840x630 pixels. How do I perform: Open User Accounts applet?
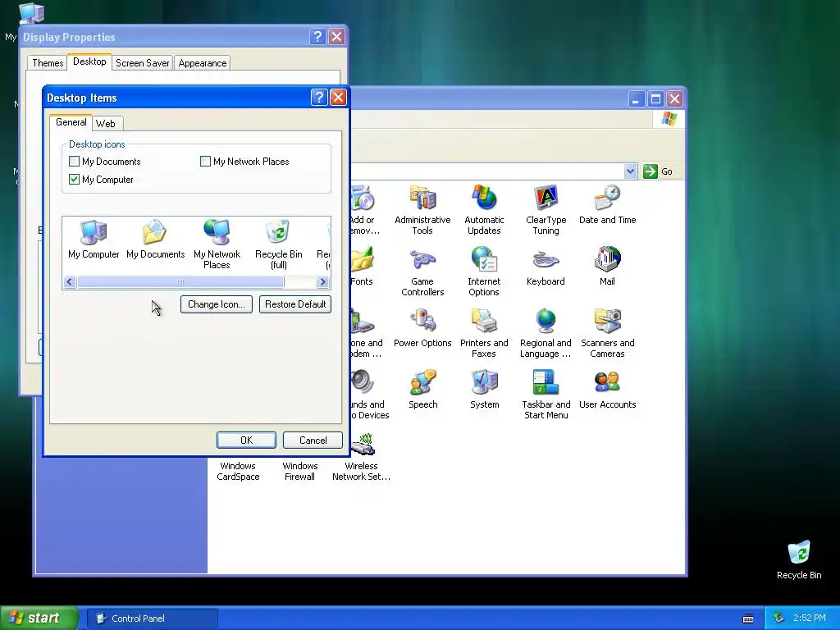point(607,390)
